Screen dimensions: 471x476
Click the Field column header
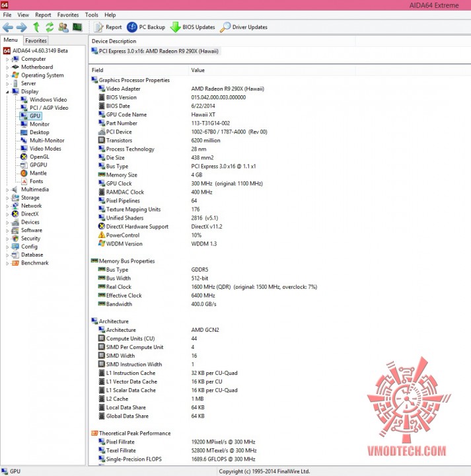(139, 70)
